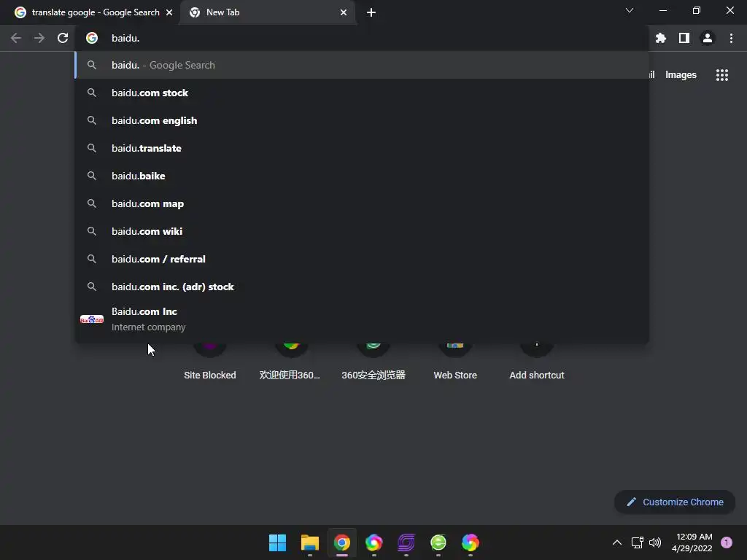The height and width of the screenshot is (560, 747).
Task: Go forward using the forward arrow
Action: click(39, 38)
